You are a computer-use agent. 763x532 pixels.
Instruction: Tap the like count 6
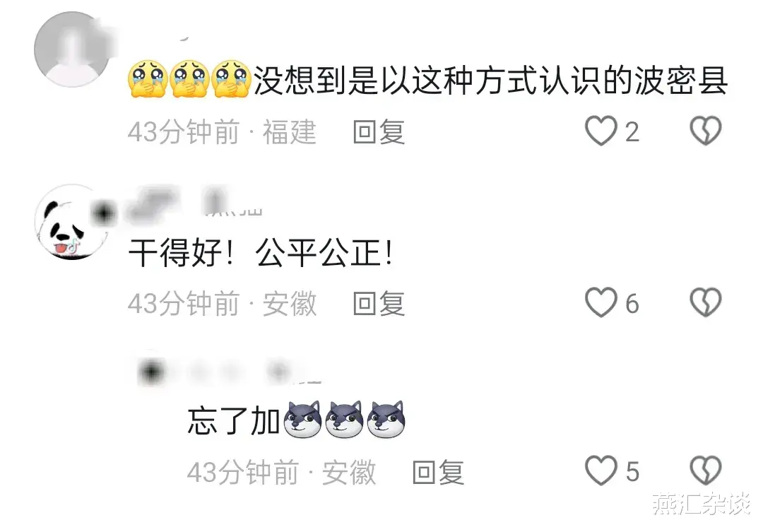pyautogui.click(x=632, y=304)
